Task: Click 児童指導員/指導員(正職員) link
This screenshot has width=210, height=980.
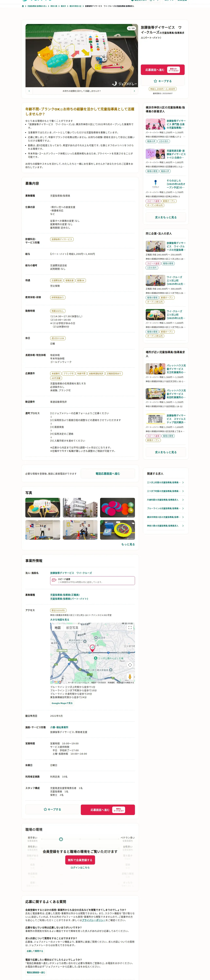Action: click(x=65, y=595)
